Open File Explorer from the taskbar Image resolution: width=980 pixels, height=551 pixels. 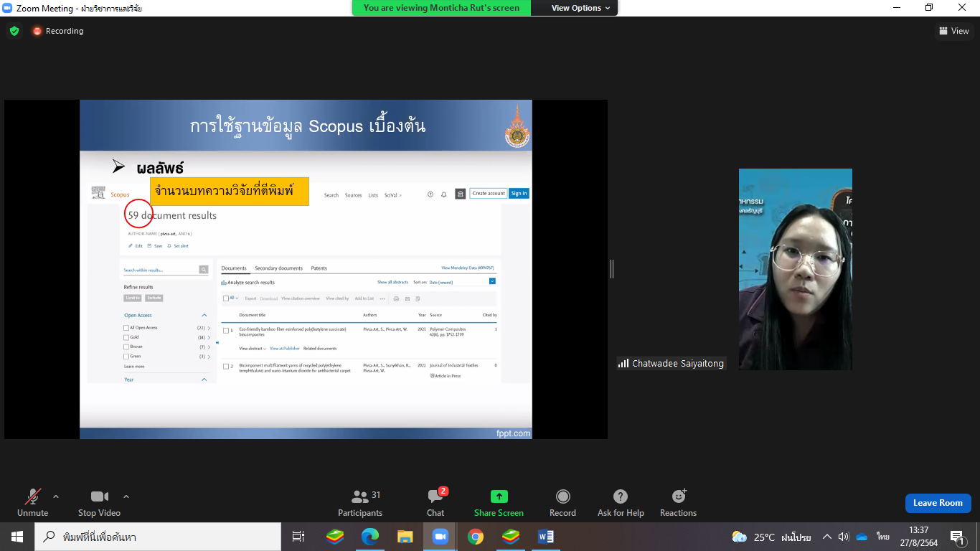point(405,537)
